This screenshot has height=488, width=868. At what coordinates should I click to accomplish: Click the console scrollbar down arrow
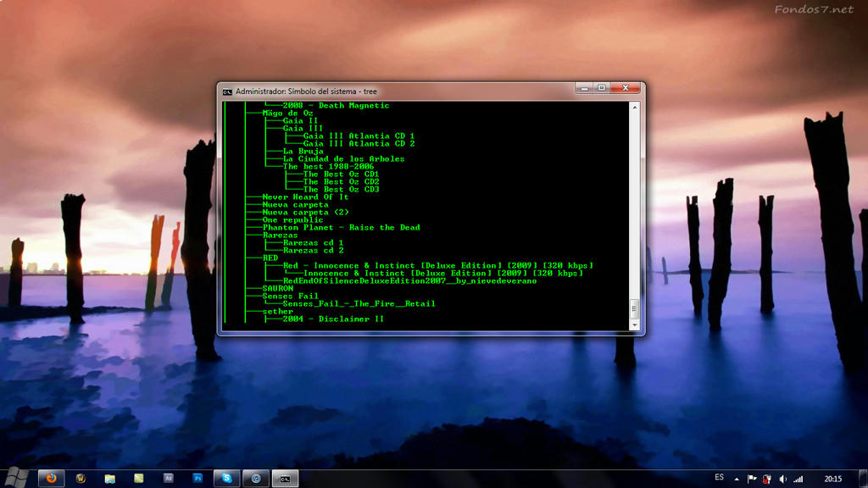[x=635, y=325]
